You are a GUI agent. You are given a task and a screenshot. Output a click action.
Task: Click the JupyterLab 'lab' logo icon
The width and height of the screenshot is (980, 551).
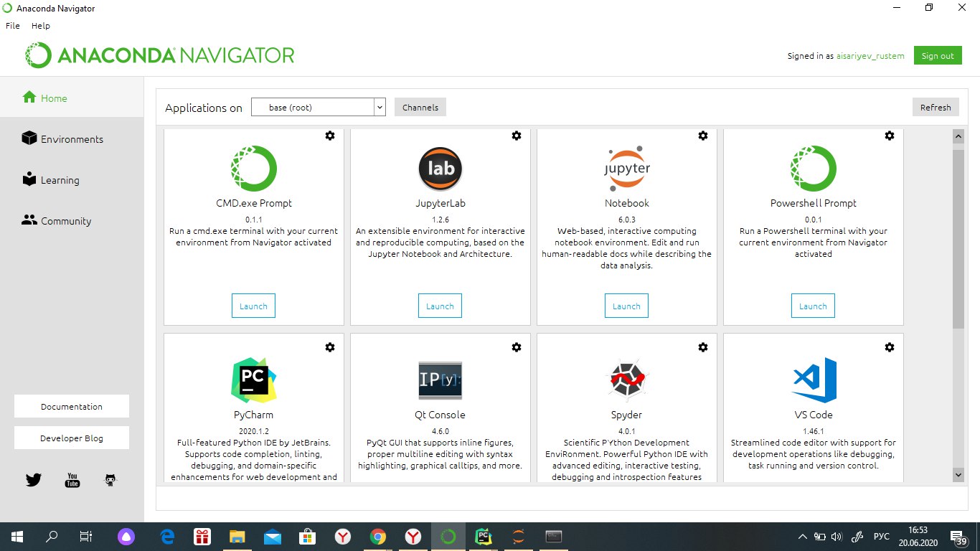point(440,168)
